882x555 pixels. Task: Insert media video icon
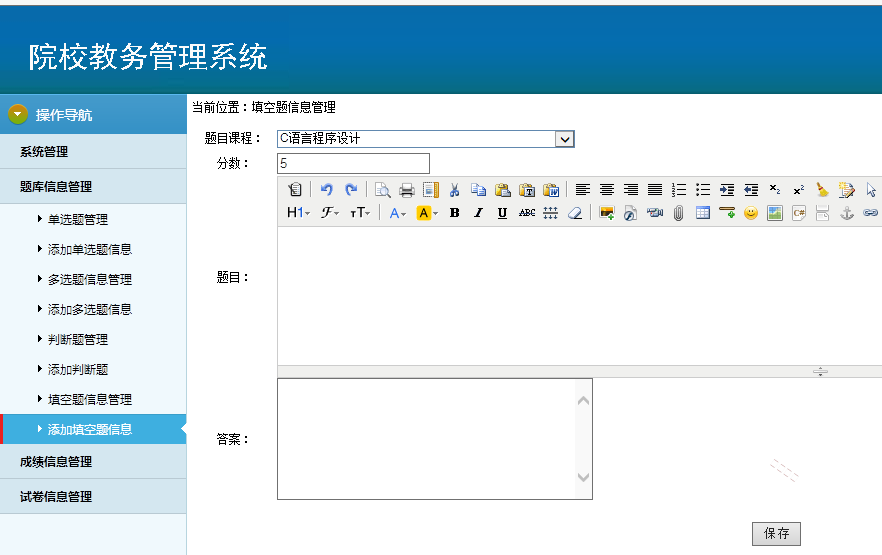click(x=655, y=213)
